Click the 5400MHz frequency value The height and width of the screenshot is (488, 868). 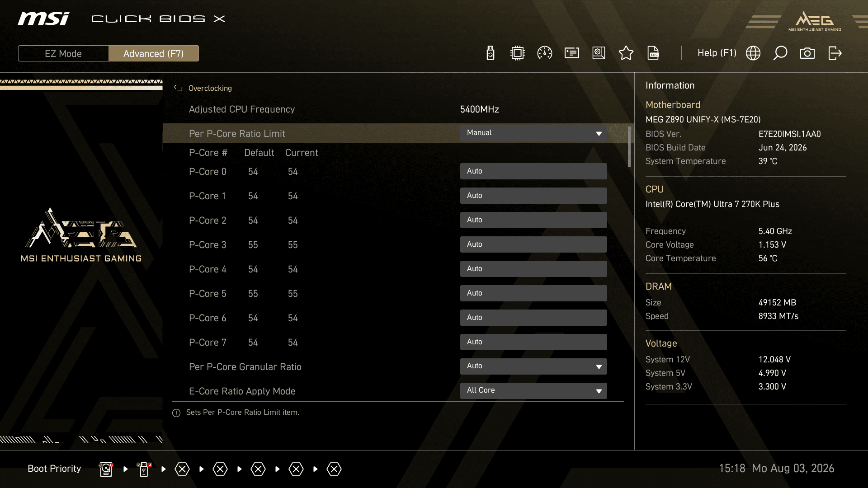coord(480,109)
